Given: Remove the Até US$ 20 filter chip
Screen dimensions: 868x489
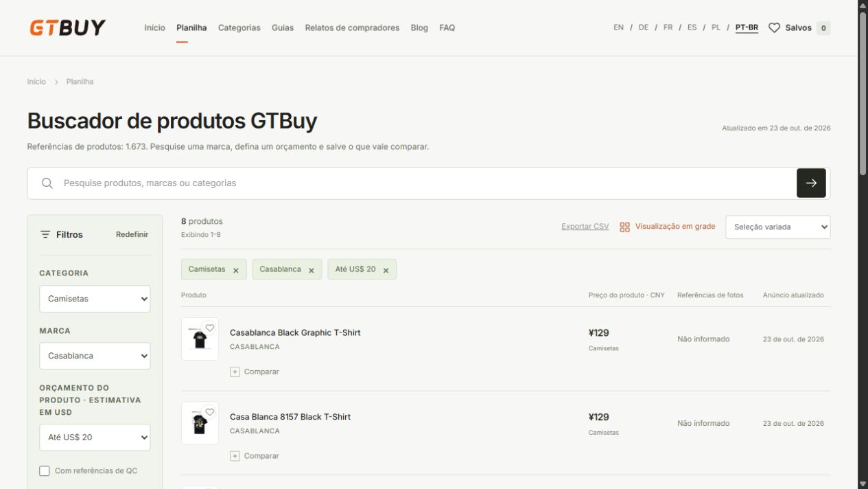Looking at the screenshot, I should [x=386, y=270].
